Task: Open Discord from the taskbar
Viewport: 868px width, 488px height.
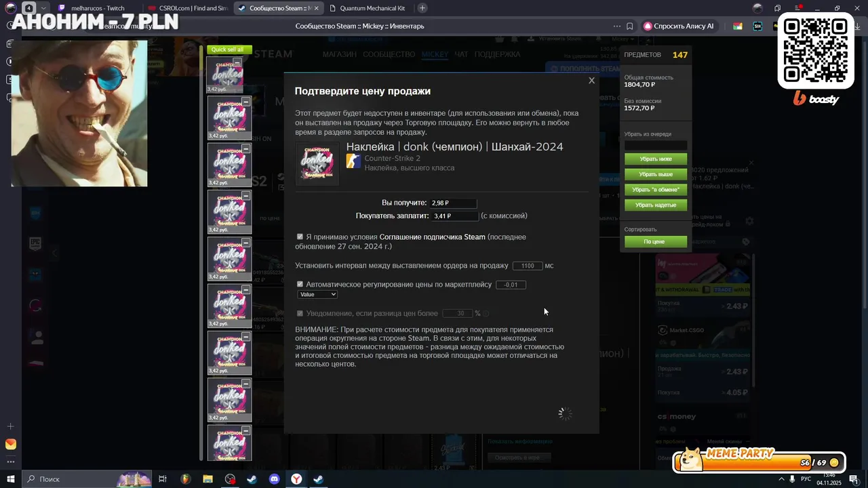Action: click(x=274, y=479)
